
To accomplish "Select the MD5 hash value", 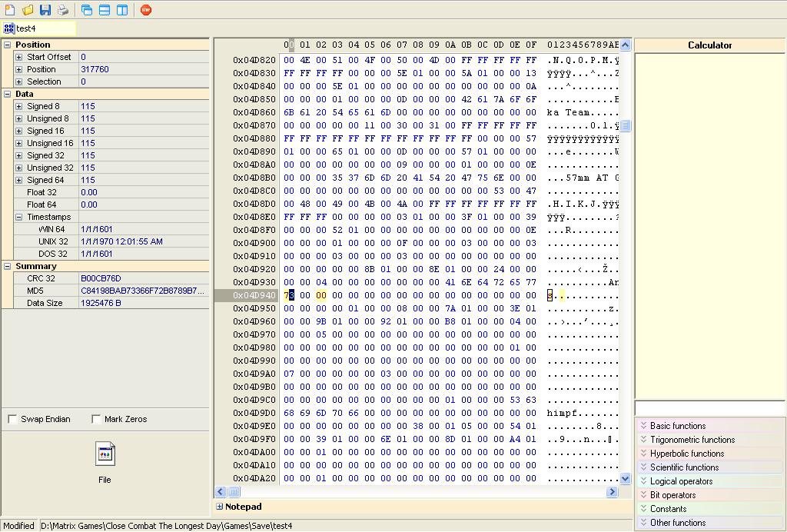I will [x=142, y=291].
